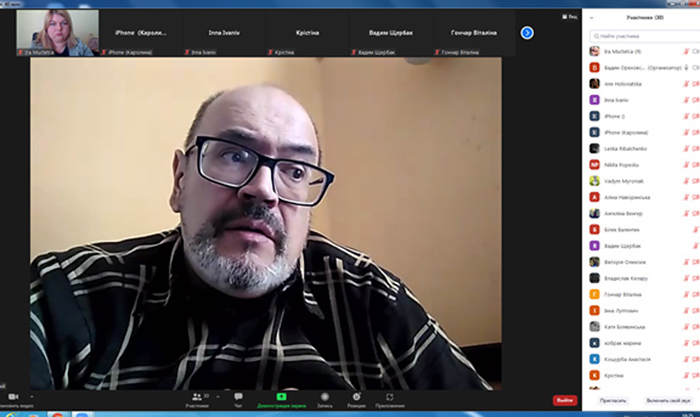700x417 pixels.
Task: Show next participants with blue arrow
Action: (527, 33)
